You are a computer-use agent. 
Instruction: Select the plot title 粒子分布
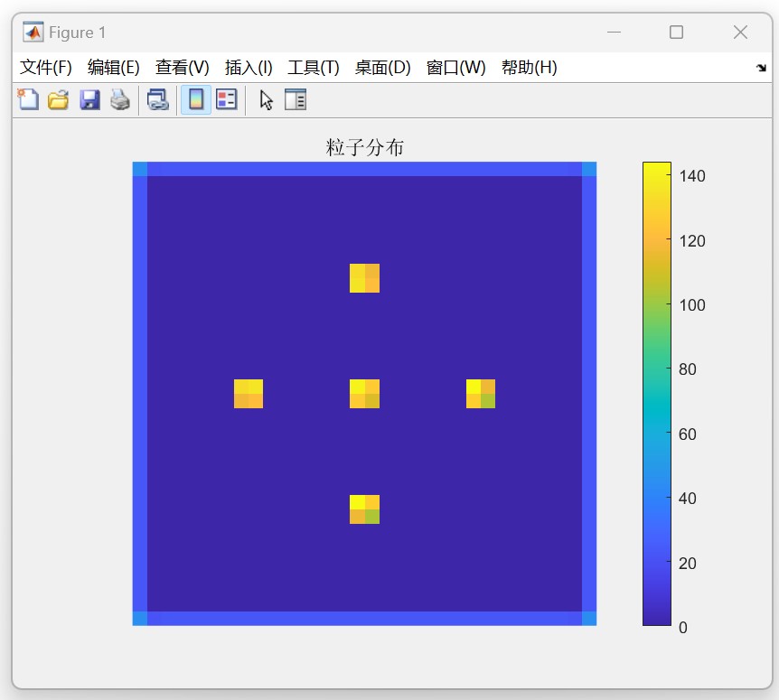click(365, 147)
